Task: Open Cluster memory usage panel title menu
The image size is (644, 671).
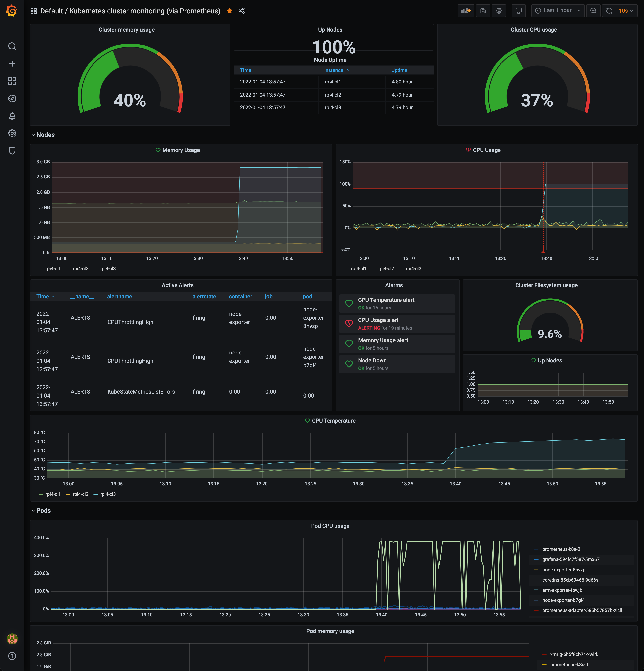Action: [127, 30]
